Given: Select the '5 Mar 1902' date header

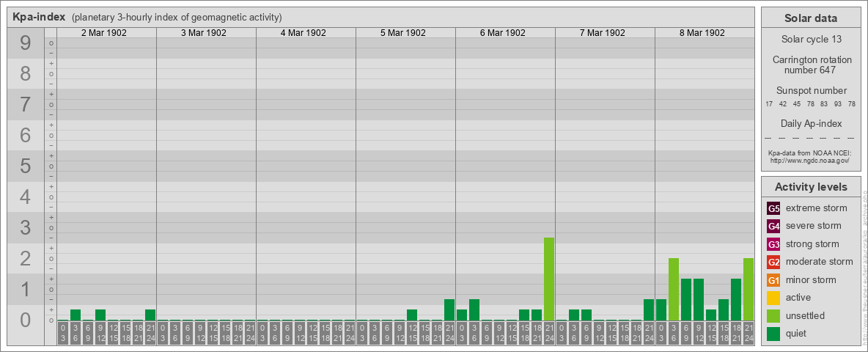Looking at the screenshot, I should tap(403, 33).
